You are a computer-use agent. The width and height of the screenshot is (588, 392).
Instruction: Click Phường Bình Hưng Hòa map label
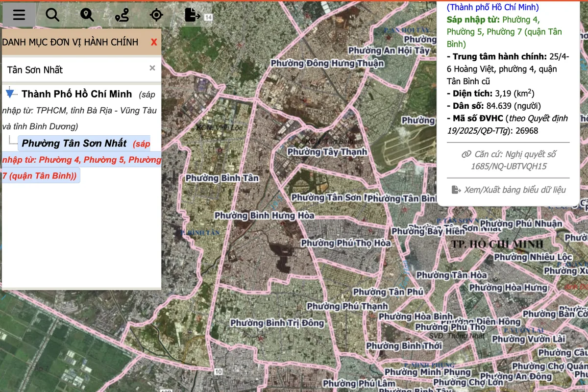click(x=265, y=216)
